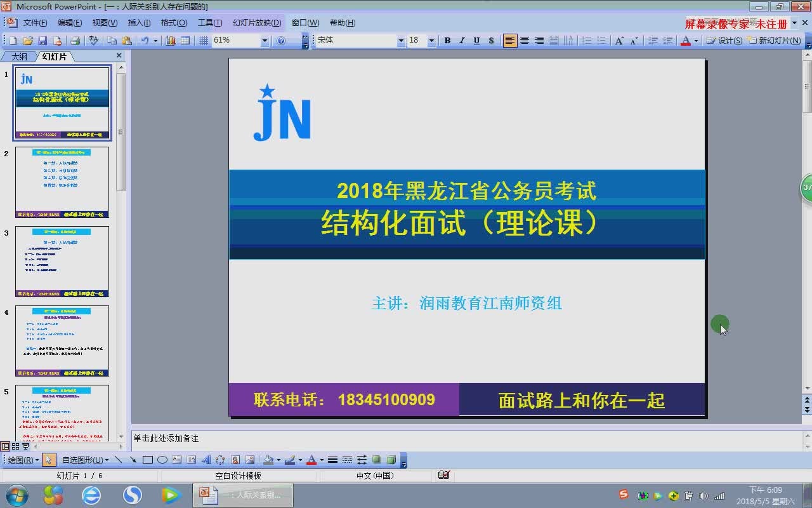The height and width of the screenshot is (508, 812).
Task: Enable center text alignment
Action: point(525,40)
